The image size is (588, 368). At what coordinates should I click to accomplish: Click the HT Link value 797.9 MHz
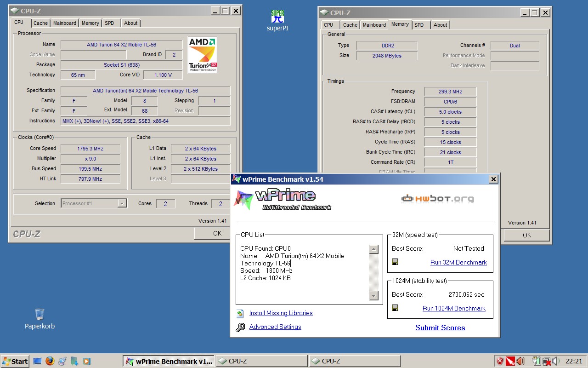[90, 179]
